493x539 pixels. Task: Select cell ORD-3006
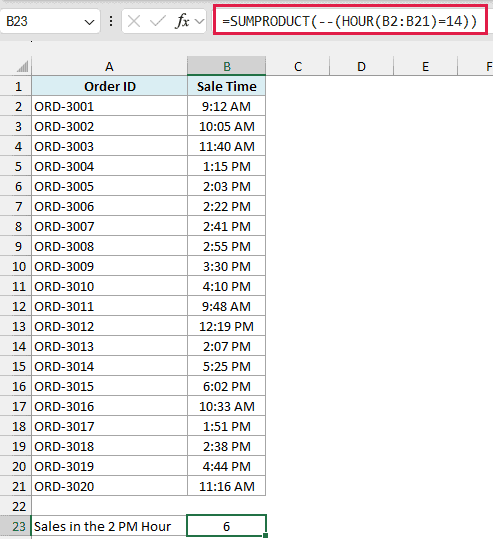point(109,206)
